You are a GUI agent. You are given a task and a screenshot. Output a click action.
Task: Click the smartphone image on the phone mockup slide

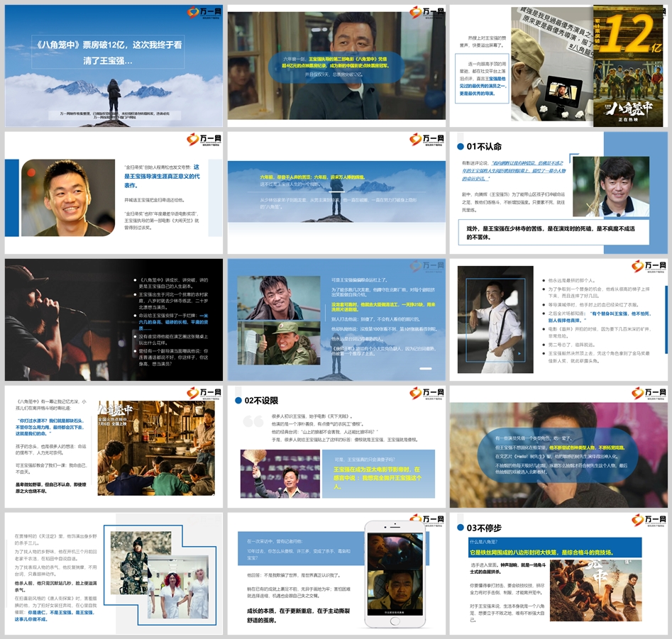(x=395, y=574)
